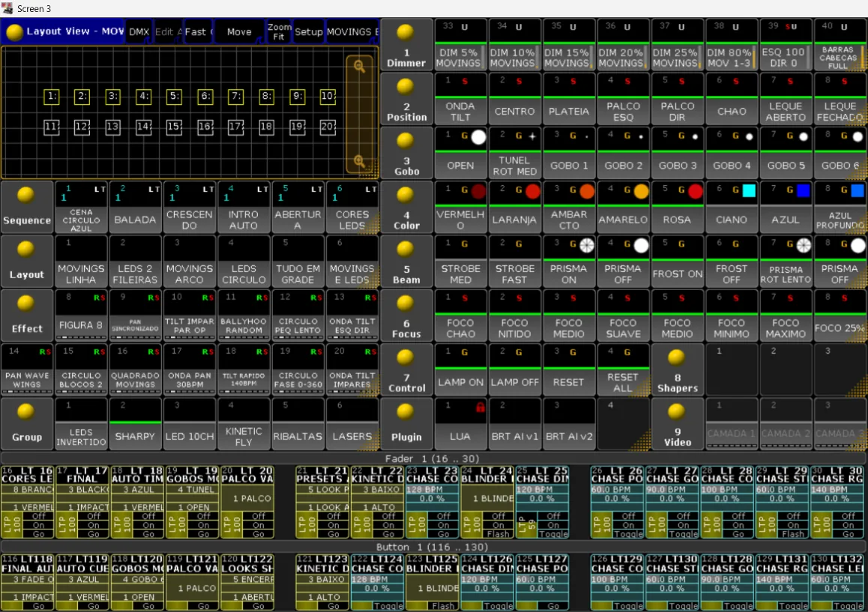This screenshot has width=868, height=612.
Task: Click the Fast title bar option
Action: click(197, 32)
